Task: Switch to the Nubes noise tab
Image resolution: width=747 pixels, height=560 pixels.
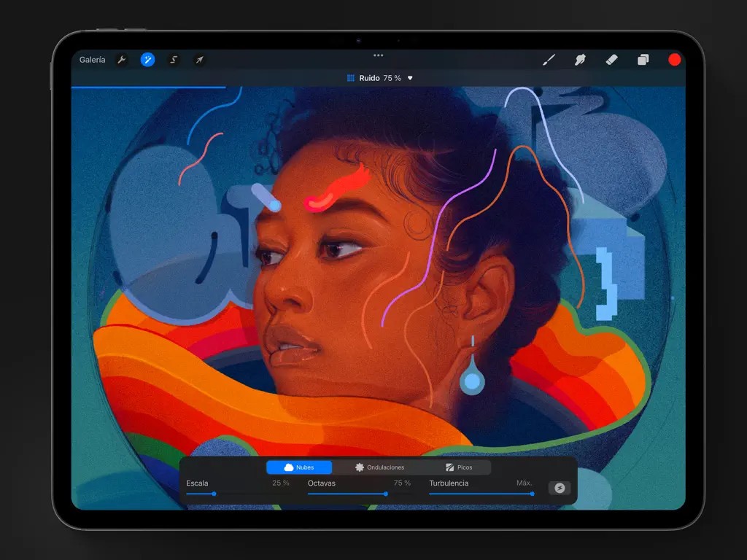Action: click(x=299, y=467)
